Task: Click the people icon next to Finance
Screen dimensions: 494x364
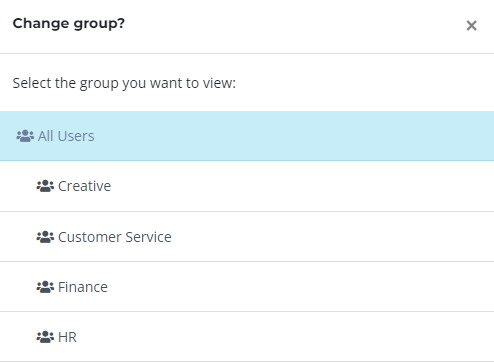Action: 45,287
